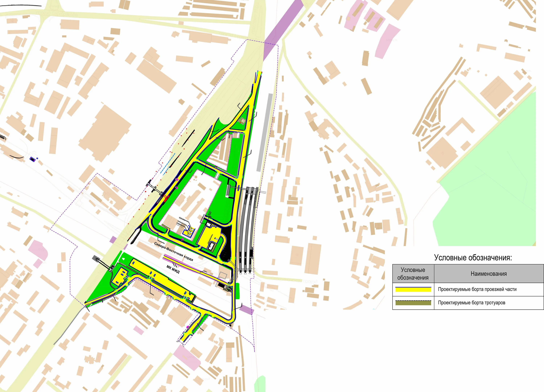Click the yellow roadway legend swatch
This screenshot has width=544, height=392.
[413, 290]
